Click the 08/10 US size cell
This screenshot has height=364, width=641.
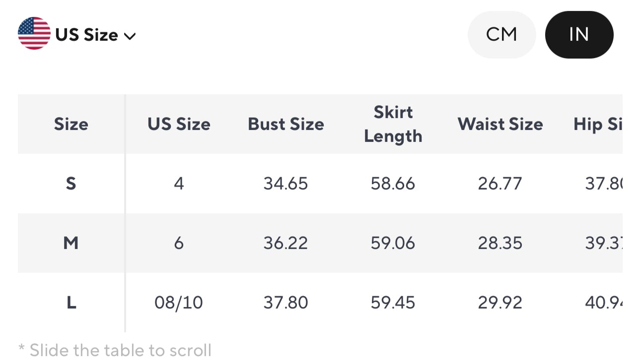coord(179,302)
